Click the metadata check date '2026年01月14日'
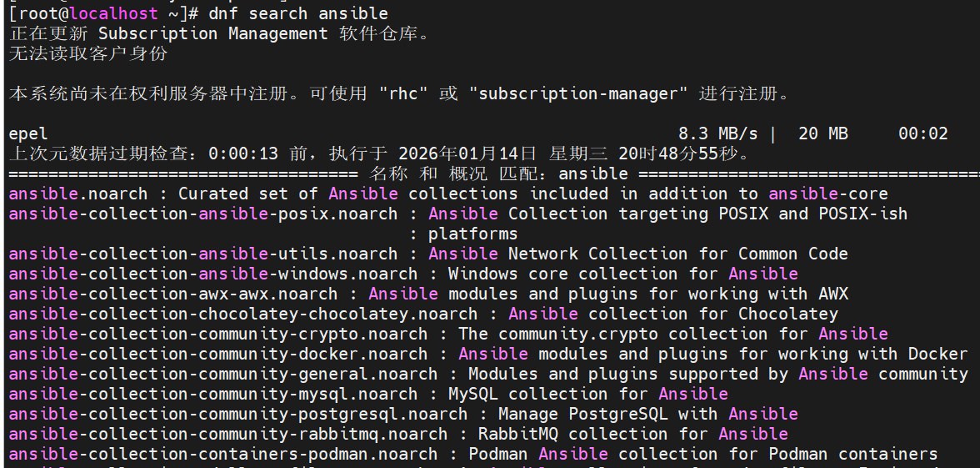The image size is (980, 468). tap(467, 153)
